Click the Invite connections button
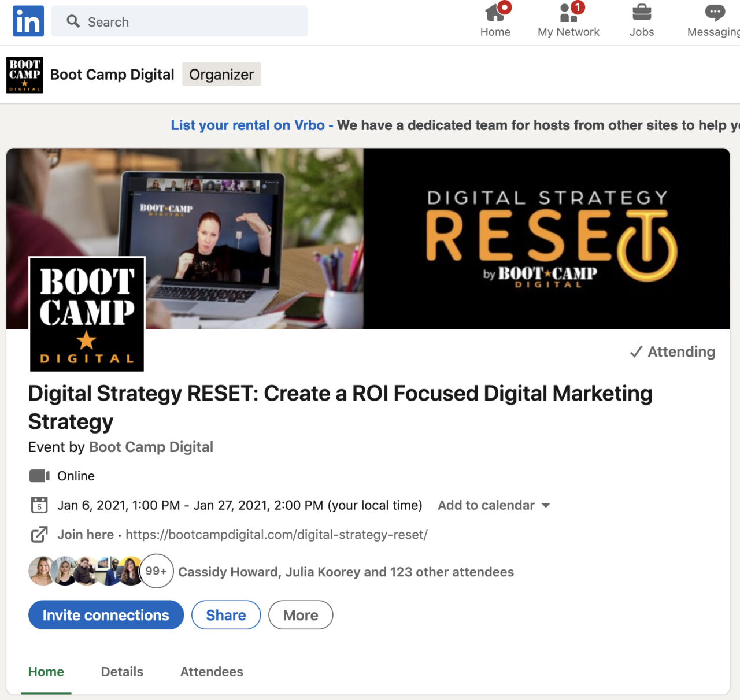 point(106,615)
